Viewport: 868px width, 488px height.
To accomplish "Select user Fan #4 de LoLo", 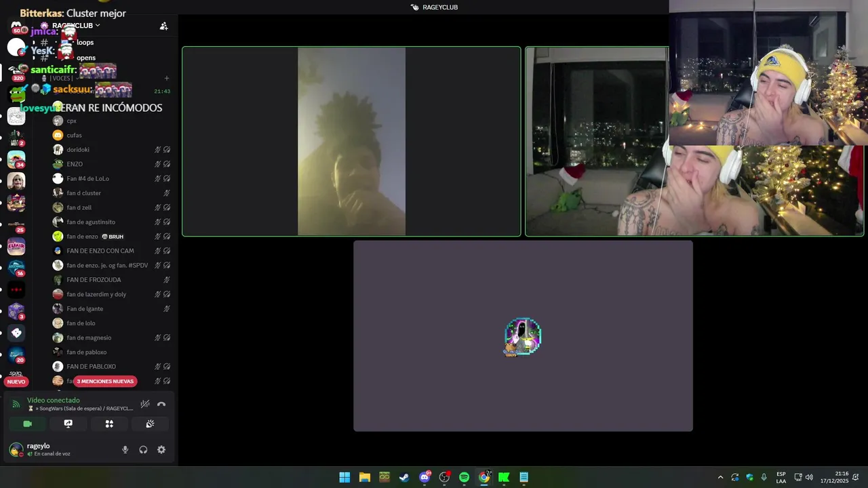I will tap(111, 178).
